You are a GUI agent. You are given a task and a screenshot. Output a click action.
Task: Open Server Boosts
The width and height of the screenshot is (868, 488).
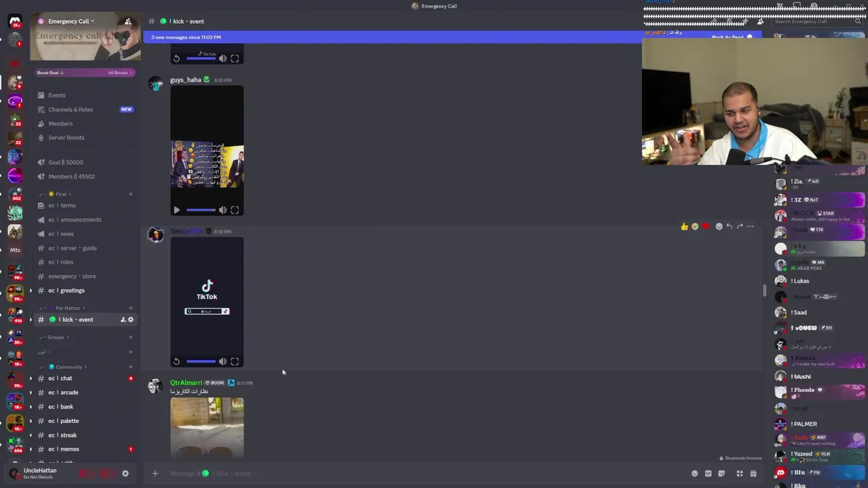85,138
